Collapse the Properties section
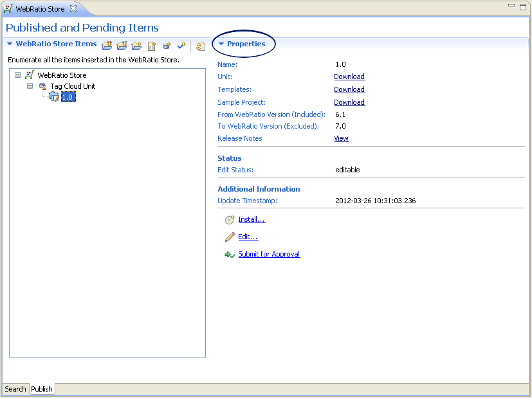This screenshot has height=398, width=532. click(x=221, y=44)
